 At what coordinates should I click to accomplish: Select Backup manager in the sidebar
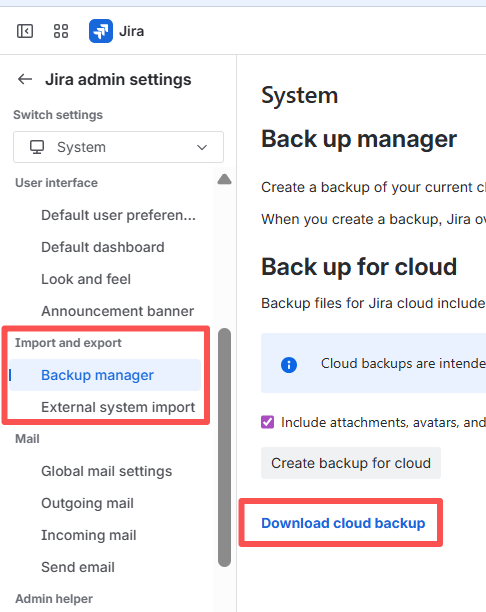[x=105, y=375]
